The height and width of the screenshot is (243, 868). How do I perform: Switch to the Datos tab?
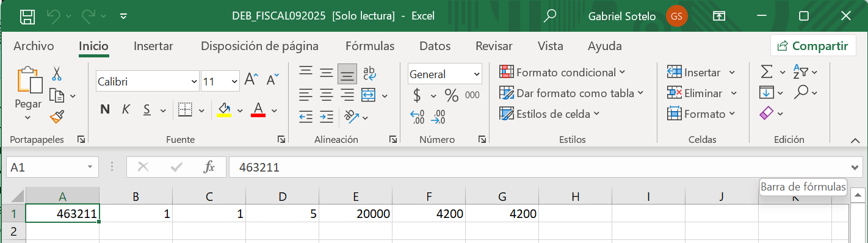435,46
